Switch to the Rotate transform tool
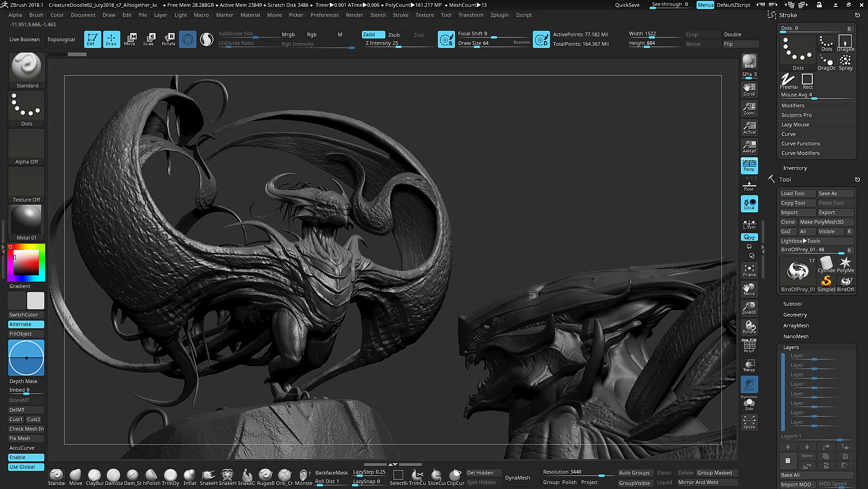868x489 pixels. pyautogui.click(x=169, y=39)
